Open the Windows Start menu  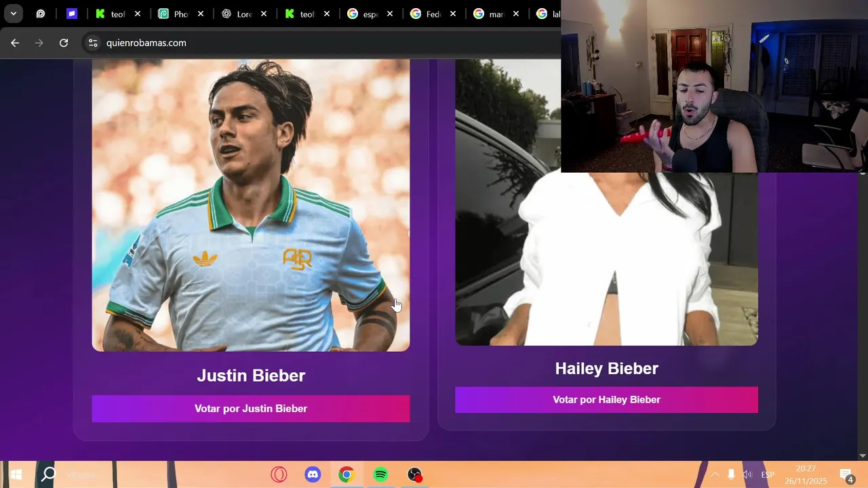coord(16,474)
